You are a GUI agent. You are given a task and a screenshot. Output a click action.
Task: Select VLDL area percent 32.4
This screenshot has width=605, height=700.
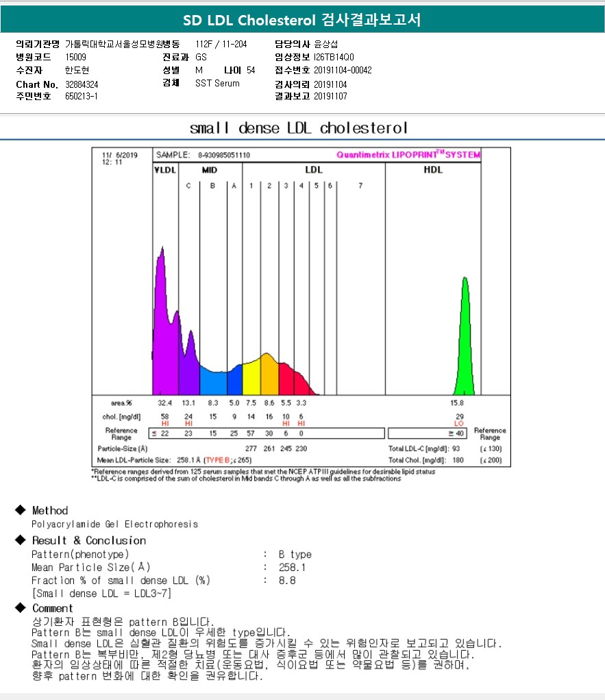pos(164,402)
